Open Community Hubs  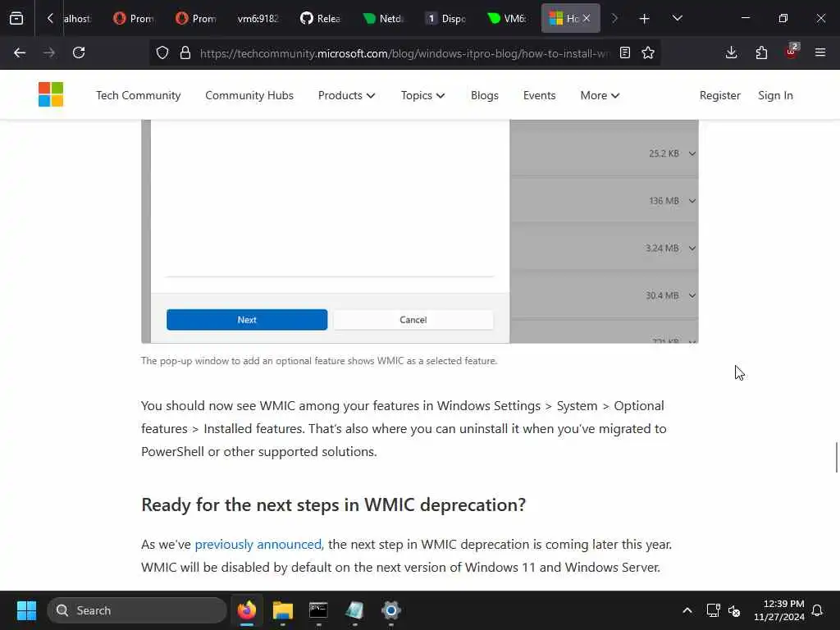pos(249,95)
